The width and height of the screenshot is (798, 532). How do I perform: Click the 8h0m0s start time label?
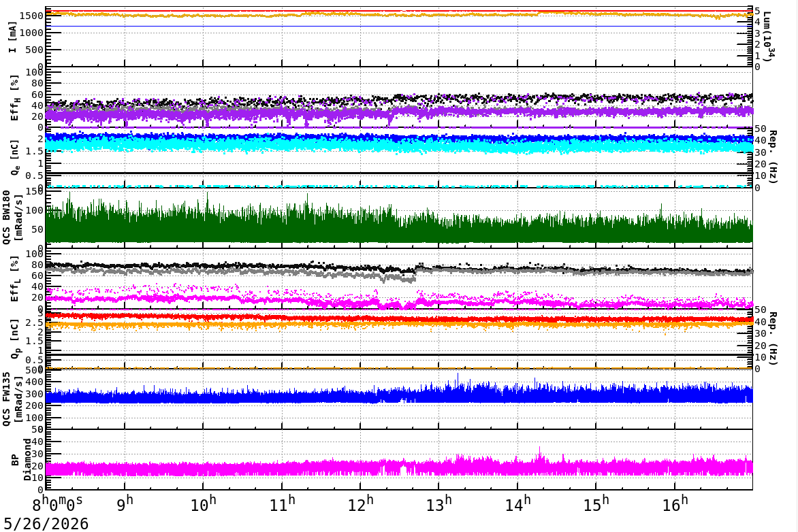point(57,503)
